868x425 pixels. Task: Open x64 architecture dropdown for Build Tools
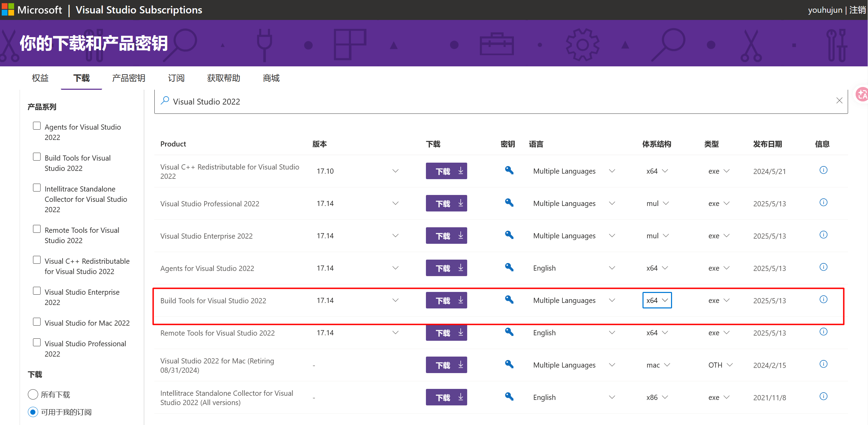click(x=657, y=300)
